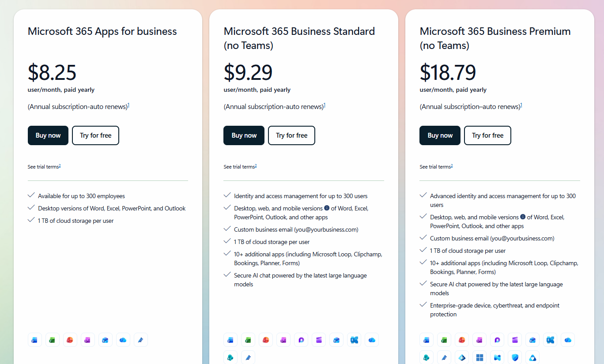Click the Microsoft Loop icon in Business Standard
This screenshot has height=364, width=604.
301,340
